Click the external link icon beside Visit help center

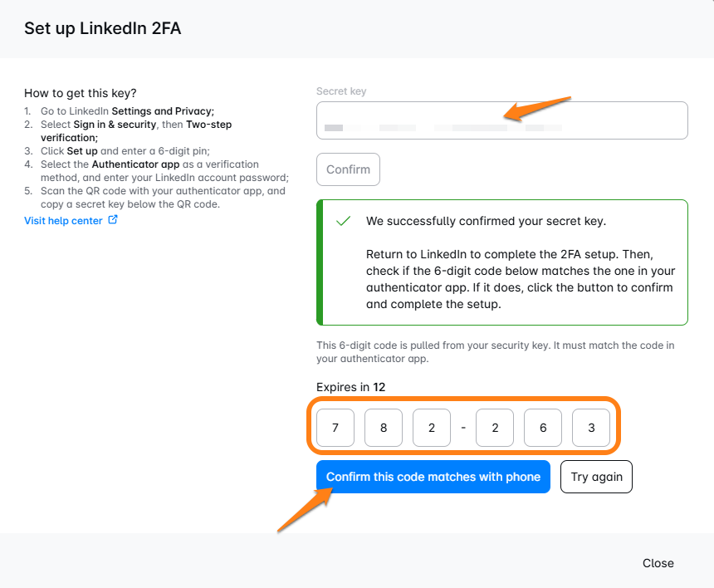(x=113, y=220)
